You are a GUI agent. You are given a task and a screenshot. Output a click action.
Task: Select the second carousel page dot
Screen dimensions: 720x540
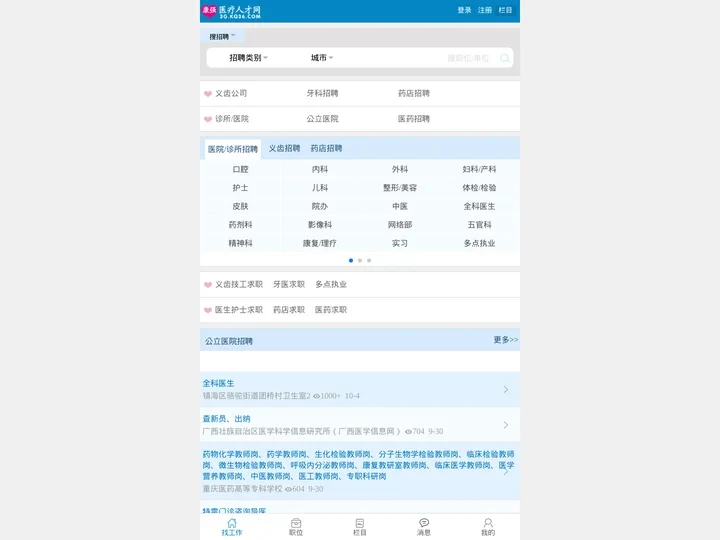pyautogui.click(x=360, y=260)
